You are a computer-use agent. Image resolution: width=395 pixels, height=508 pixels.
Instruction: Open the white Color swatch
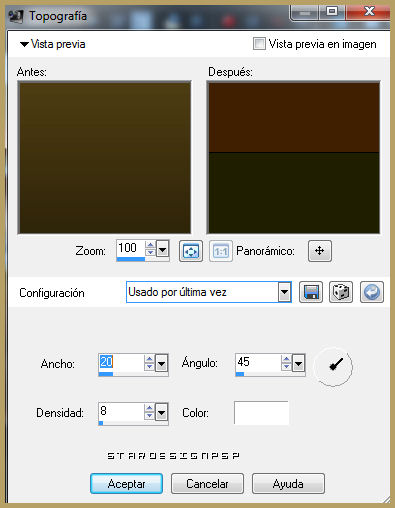pos(261,413)
